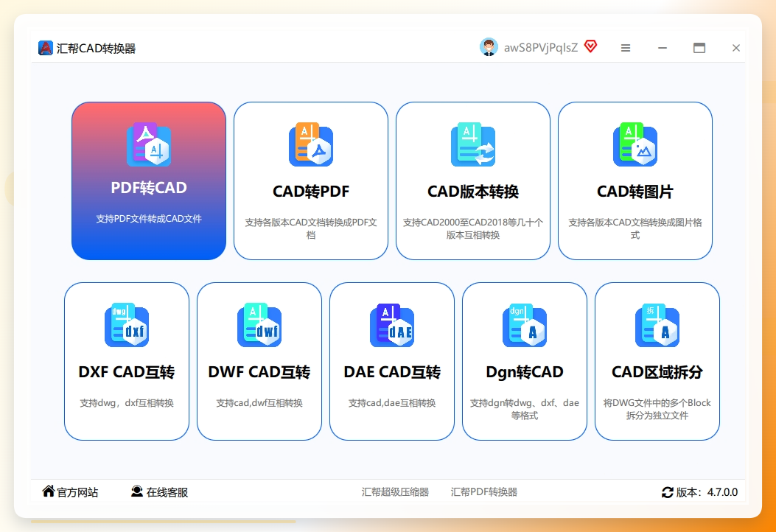Click the username awS8PVjPqlsZ
This screenshot has height=532, width=776.
541,48
